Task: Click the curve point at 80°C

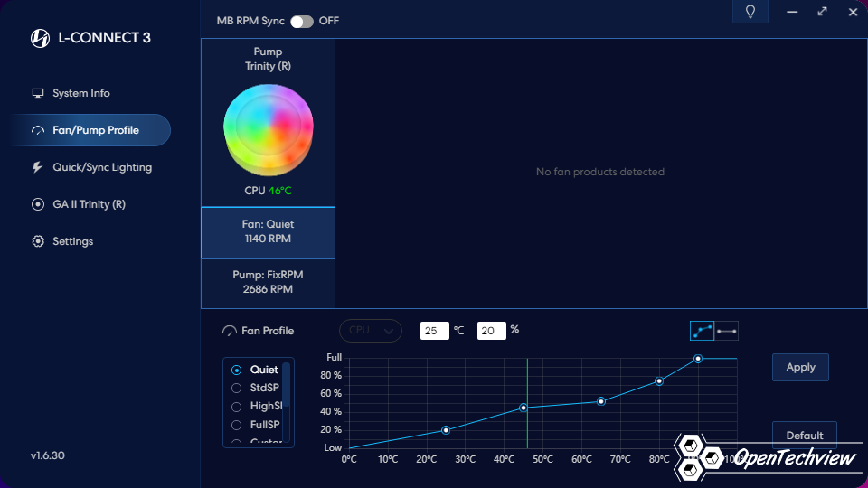Action: coord(659,381)
